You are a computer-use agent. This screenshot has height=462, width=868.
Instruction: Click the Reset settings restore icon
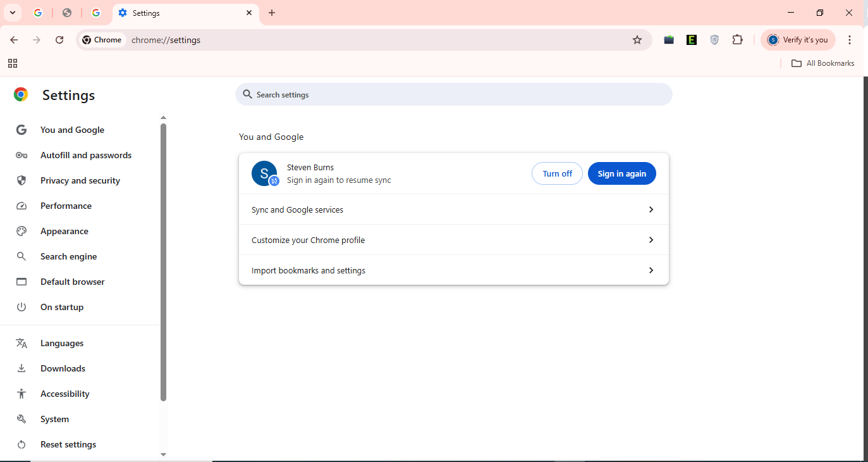point(21,444)
